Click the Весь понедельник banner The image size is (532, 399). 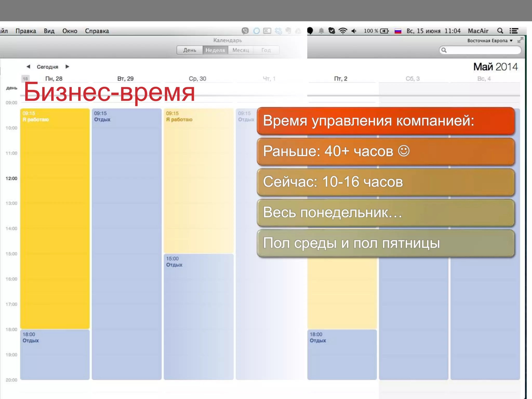coord(386,212)
